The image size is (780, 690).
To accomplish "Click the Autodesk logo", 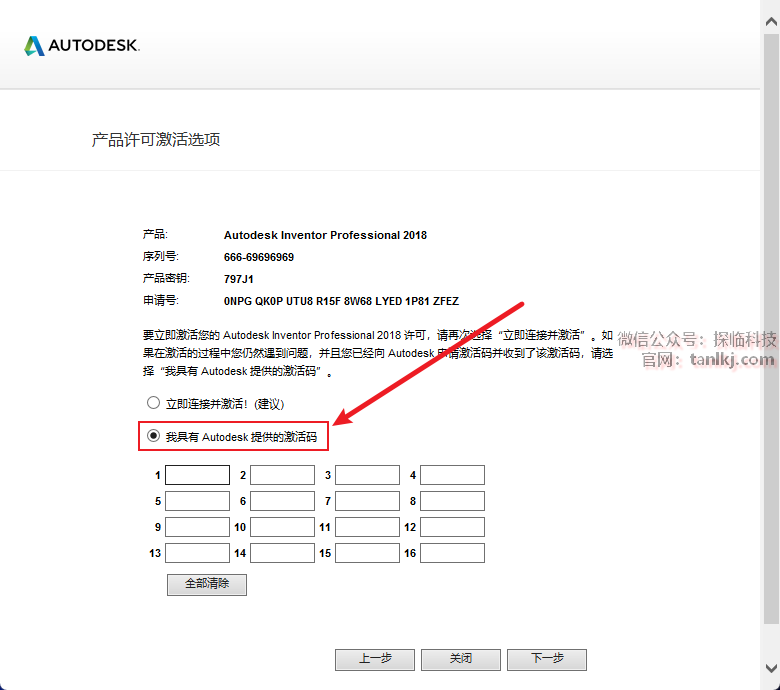I will (x=82, y=46).
